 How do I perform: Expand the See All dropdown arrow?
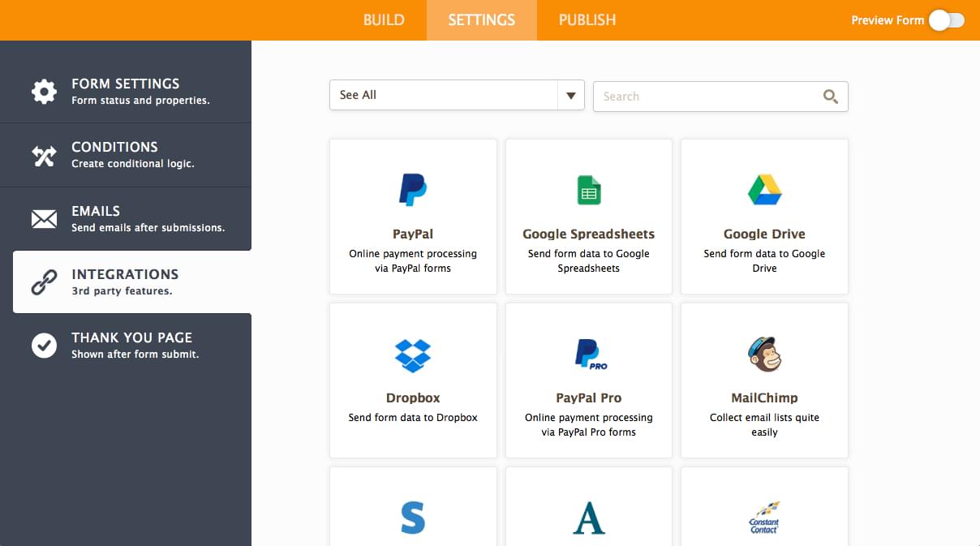[570, 96]
